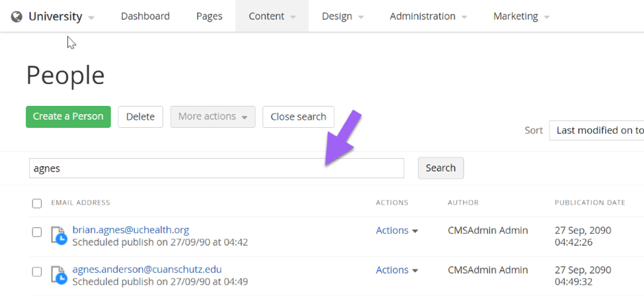644x296 pixels.
Task: Focus the search field containing agnes
Action: click(216, 168)
